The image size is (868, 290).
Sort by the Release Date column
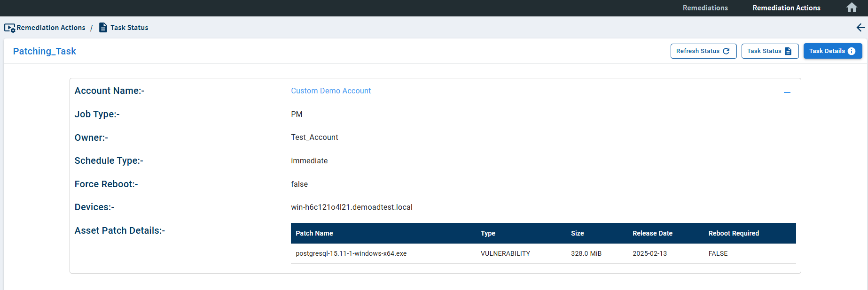coord(652,233)
